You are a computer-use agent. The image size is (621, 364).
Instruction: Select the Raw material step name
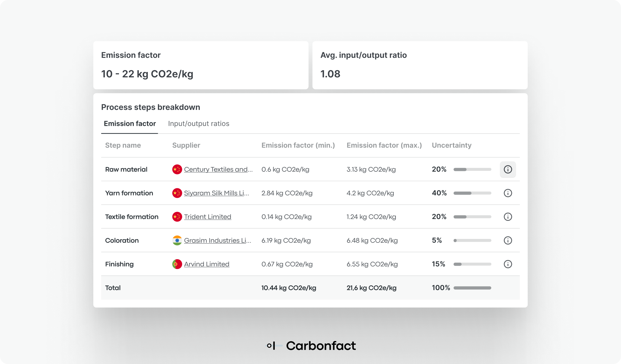(126, 169)
